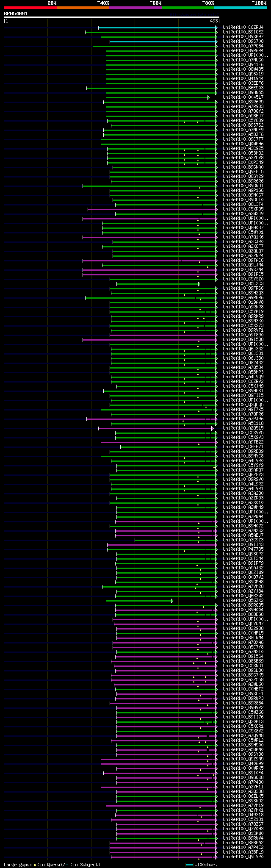Click the short alignment arrowhead of O04517

pos(209,97)
